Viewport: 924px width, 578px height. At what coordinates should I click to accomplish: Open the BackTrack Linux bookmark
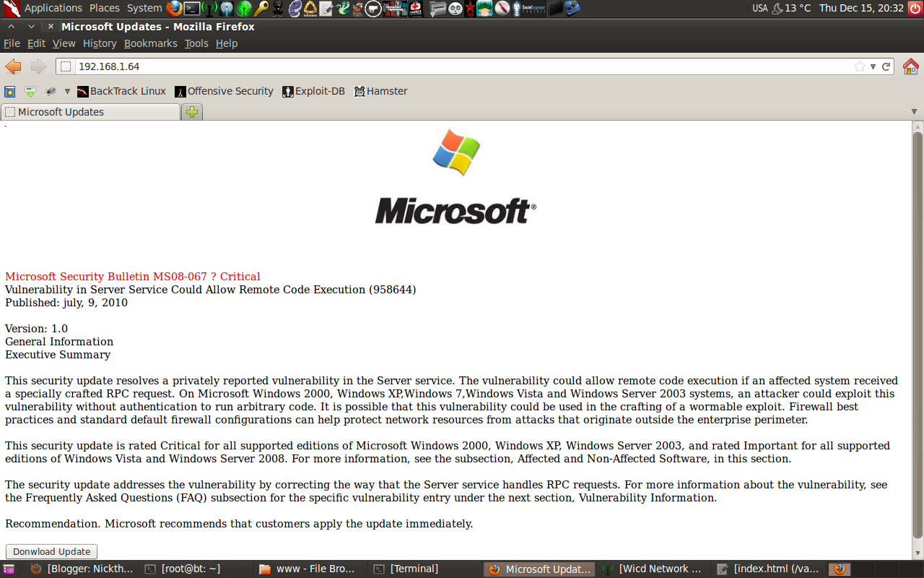(x=121, y=92)
